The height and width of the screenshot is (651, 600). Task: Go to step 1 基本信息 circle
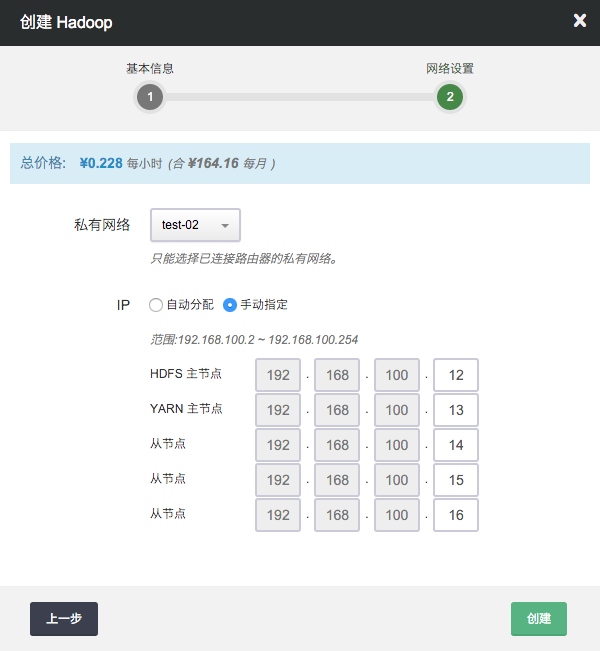pyautogui.click(x=150, y=97)
